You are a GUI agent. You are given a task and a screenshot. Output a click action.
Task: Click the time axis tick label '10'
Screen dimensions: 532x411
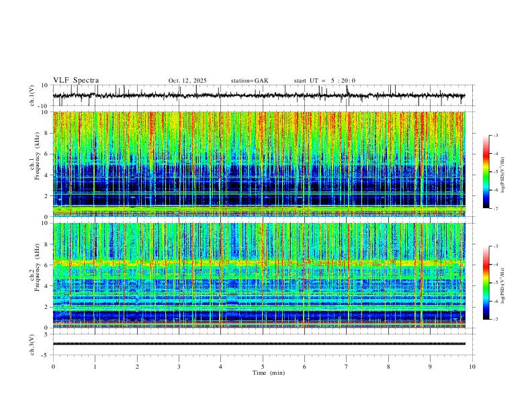tap(472, 367)
